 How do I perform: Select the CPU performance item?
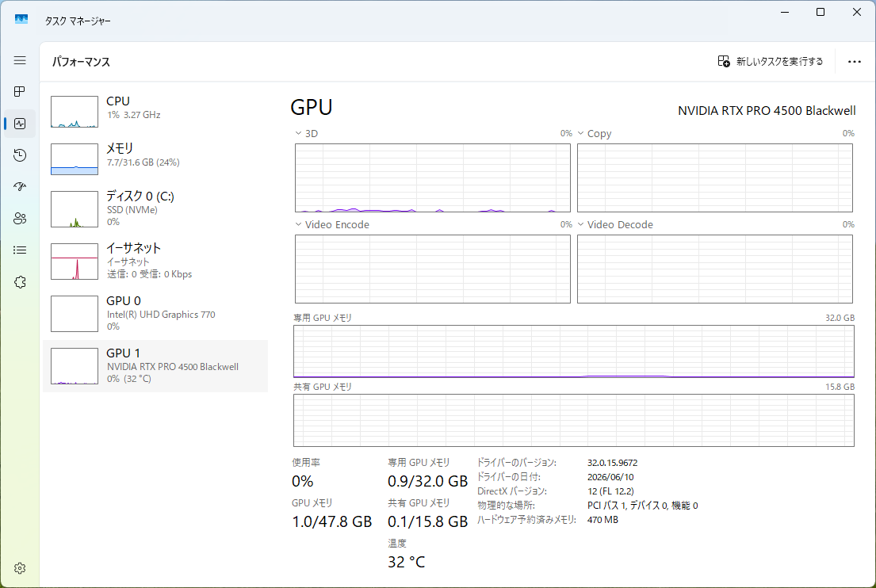(x=155, y=111)
